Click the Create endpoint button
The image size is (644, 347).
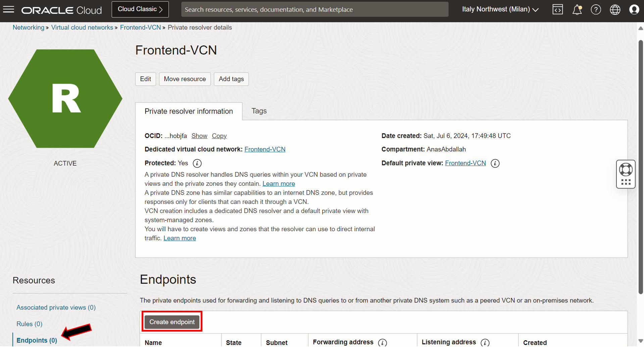click(172, 322)
